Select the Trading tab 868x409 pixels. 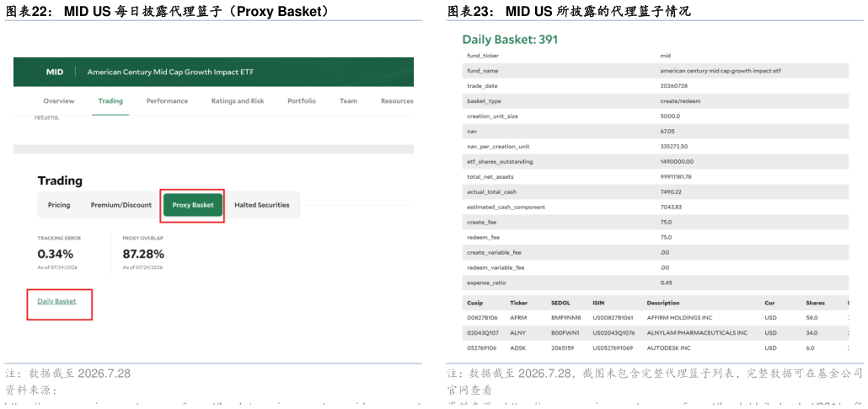click(x=110, y=101)
